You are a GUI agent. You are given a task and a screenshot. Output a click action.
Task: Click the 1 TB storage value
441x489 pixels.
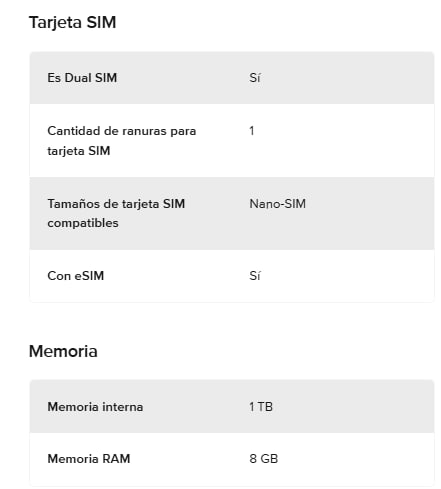pyautogui.click(x=261, y=407)
